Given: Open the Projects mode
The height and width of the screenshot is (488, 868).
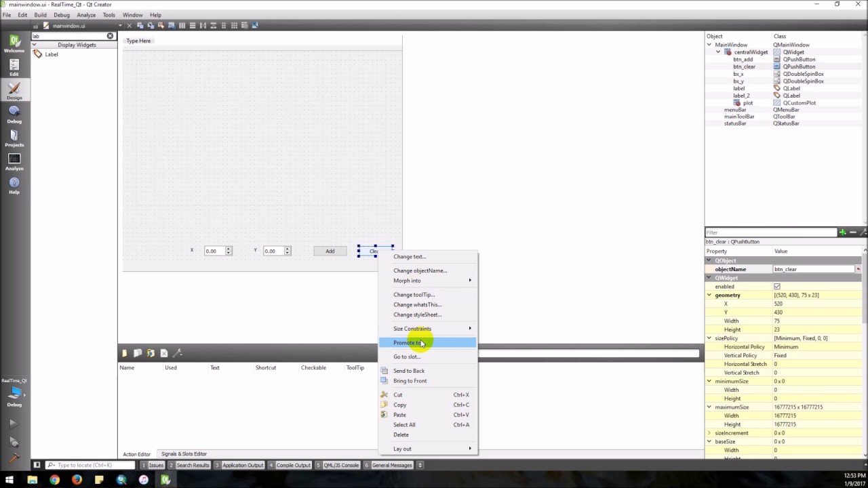Looking at the screenshot, I should click(14, 138).
